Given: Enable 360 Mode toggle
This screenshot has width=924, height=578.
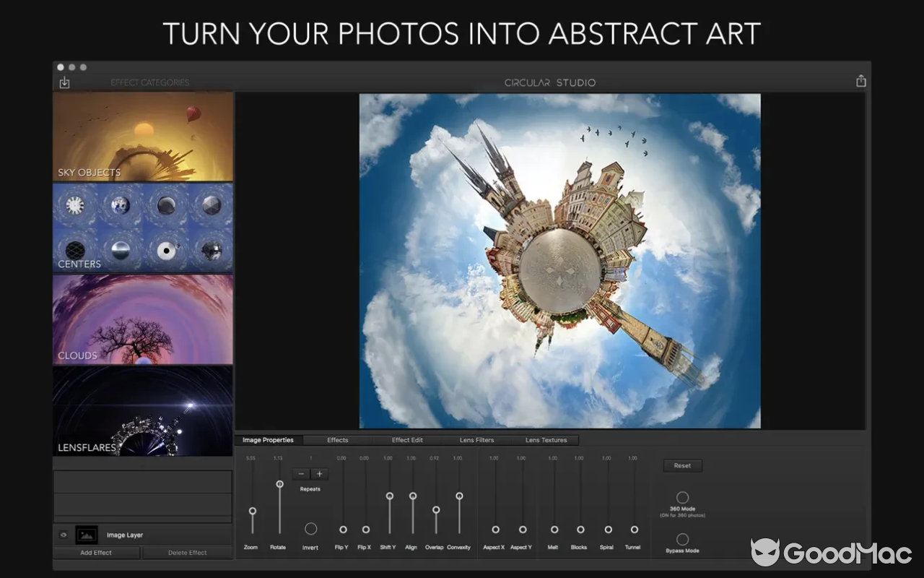Looking at the screenshot, I should click(682, 498).
